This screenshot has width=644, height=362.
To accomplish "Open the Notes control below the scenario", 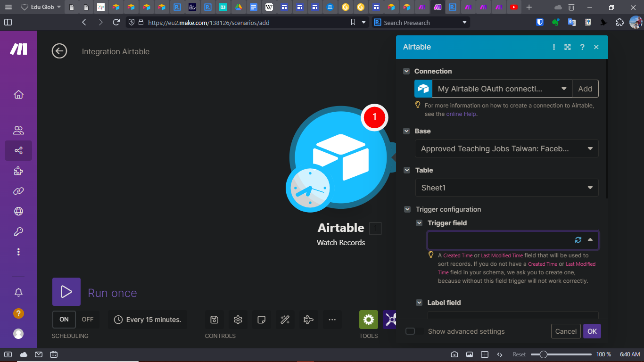I will pos(262,320).
